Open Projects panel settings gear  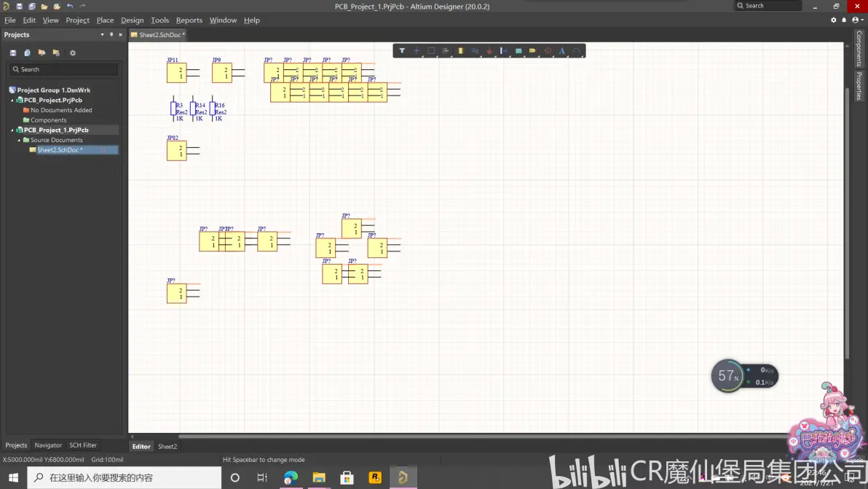[73, 52]
